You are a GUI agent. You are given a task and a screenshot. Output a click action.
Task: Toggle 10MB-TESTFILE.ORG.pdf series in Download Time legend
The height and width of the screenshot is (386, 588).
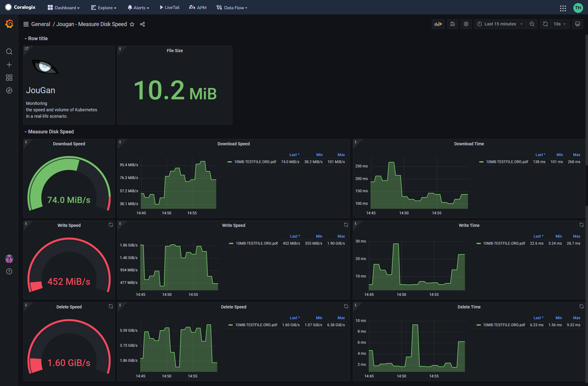(507, 162)
